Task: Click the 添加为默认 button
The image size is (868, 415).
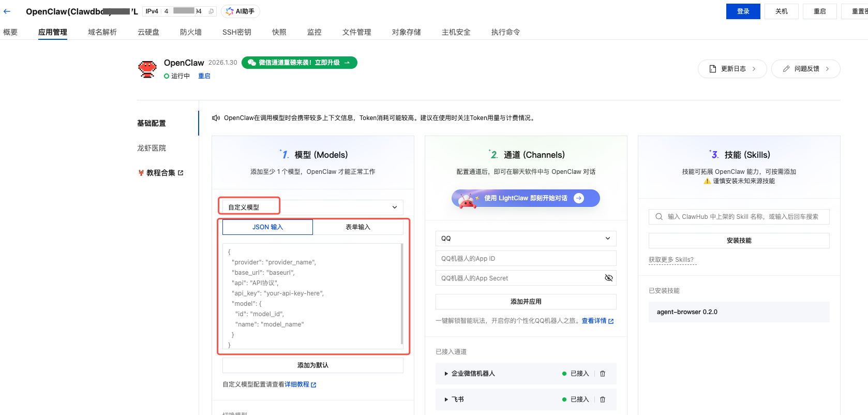Action: click(313, 365)
